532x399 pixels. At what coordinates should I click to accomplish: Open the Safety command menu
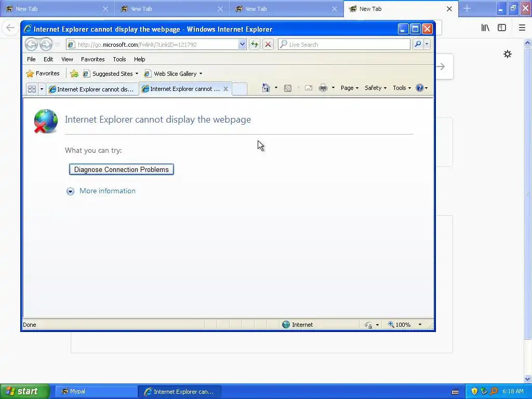coord(375,88)
